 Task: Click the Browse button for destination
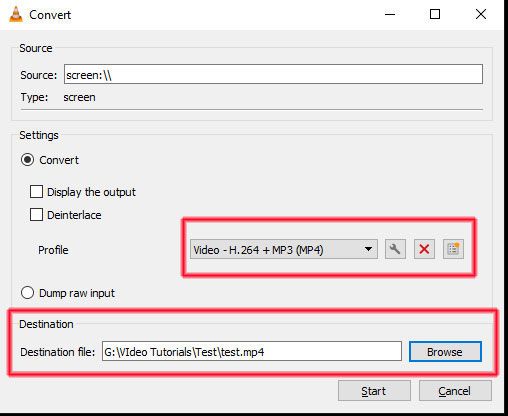coord(445,352)
